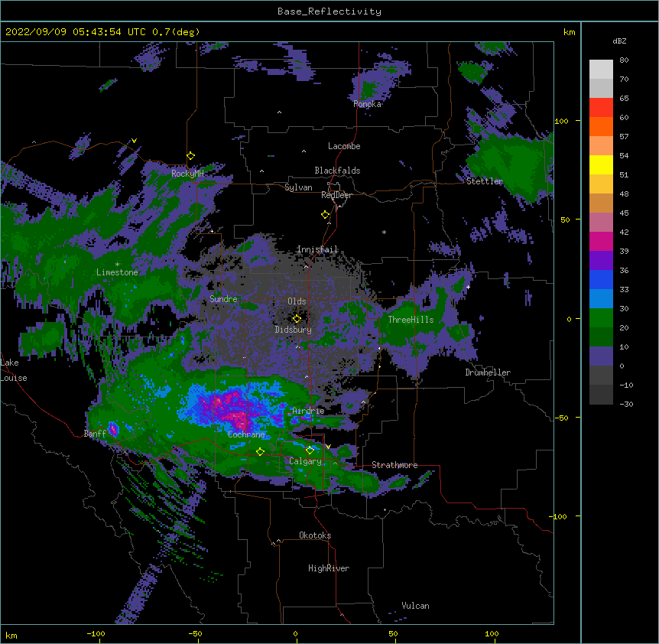The image size is (659, 644).
Task: Click the HighRiver label
Action: tap(329, 568)
